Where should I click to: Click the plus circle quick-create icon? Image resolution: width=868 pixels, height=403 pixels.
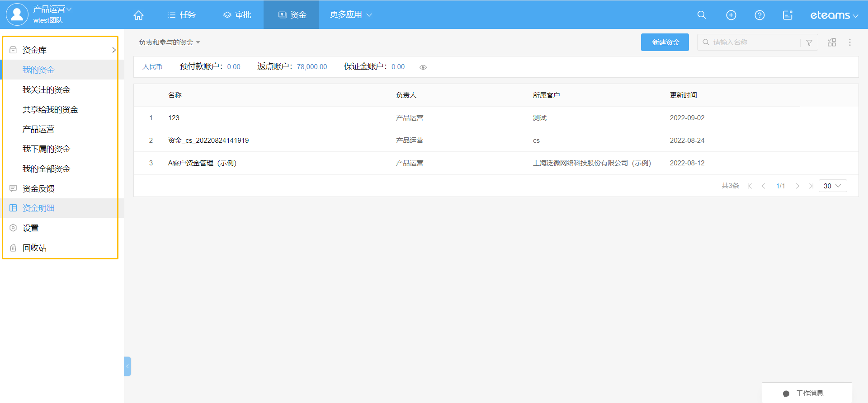pyautogui.click(x=731, y=15)
